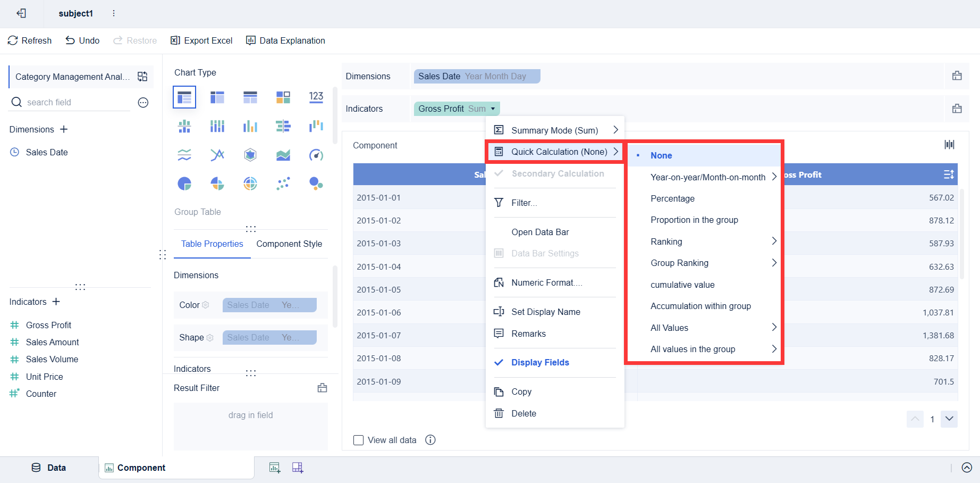
Task: Pick the scatter plot chart icon
Action: tap(283, 184)
